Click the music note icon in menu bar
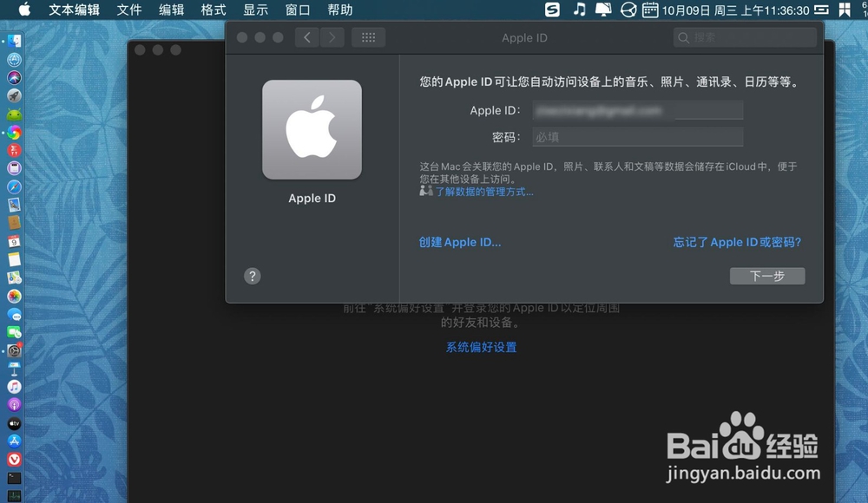 click(x=579, y=10)
